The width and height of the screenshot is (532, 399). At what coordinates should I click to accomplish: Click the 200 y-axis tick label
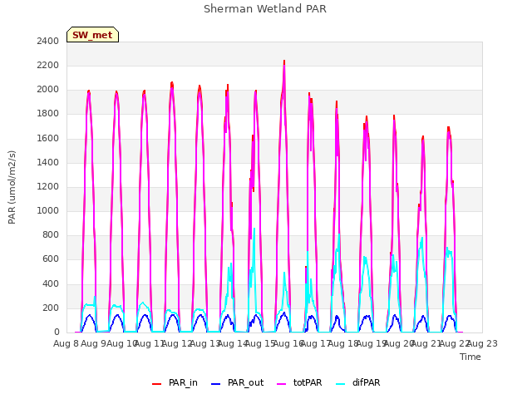tap(51, 308)
